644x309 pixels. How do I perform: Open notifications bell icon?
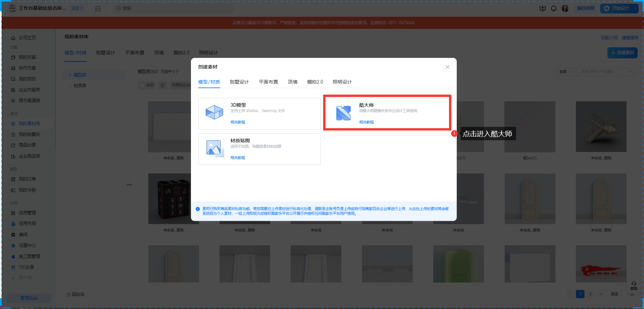[554, 8]
